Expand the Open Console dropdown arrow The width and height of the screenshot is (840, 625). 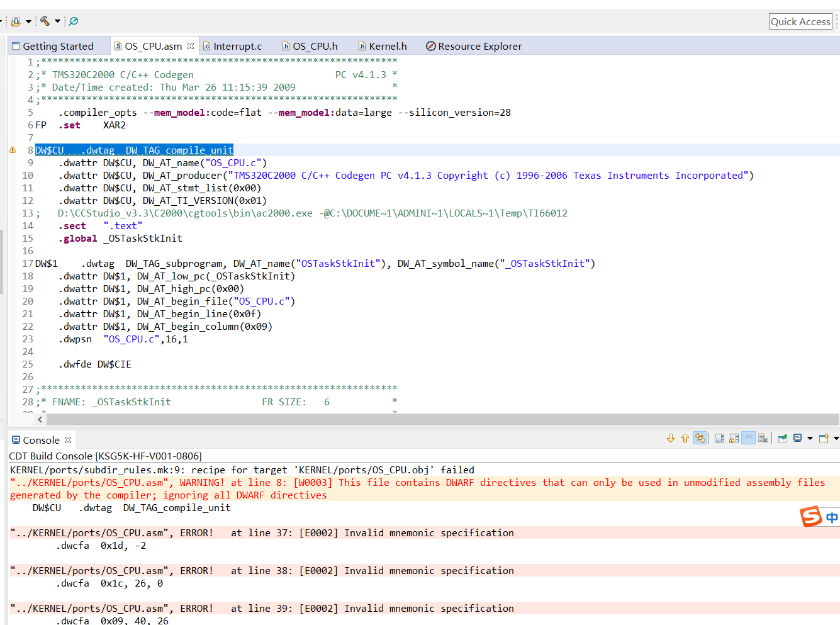(x=836, y=439)
